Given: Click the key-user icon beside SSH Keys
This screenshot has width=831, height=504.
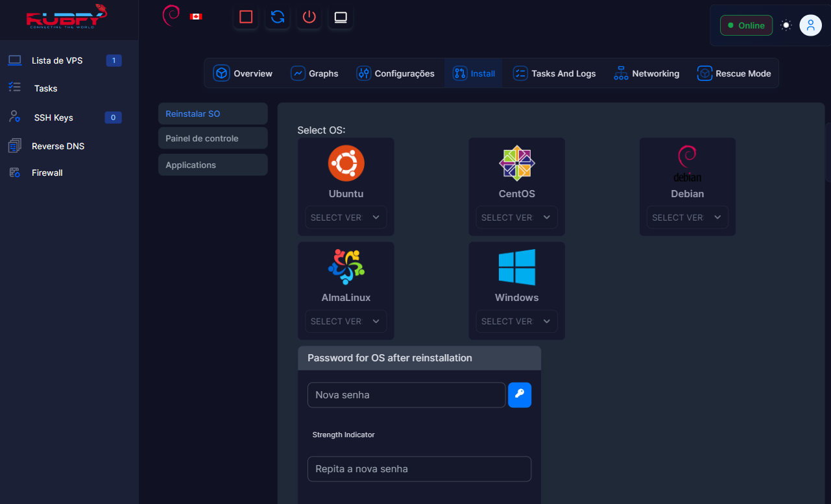Looking at the screenshot, I should tap(14, 117).
